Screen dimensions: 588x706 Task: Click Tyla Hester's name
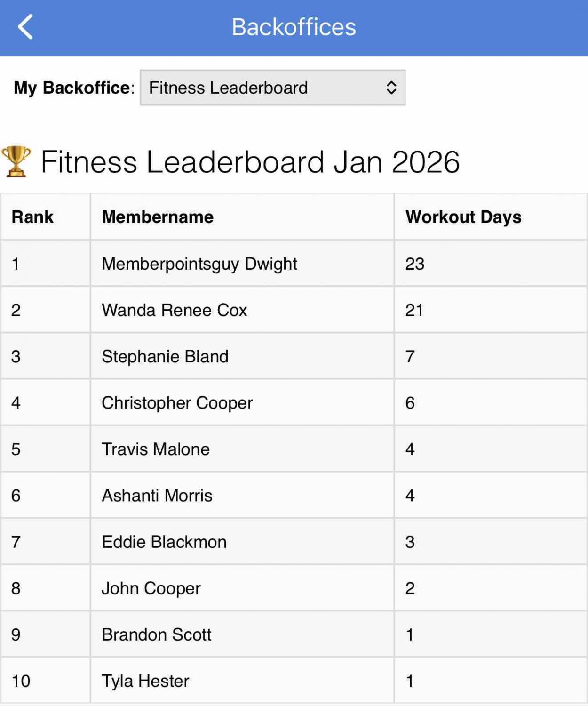(145, 681)
